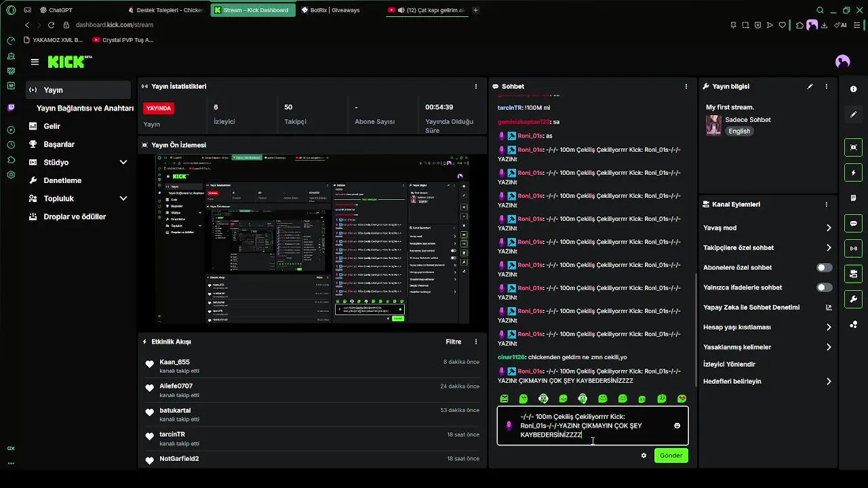Click the red angry emote above chat input
This screenshot has width=868, height=488.
(682, 399)
